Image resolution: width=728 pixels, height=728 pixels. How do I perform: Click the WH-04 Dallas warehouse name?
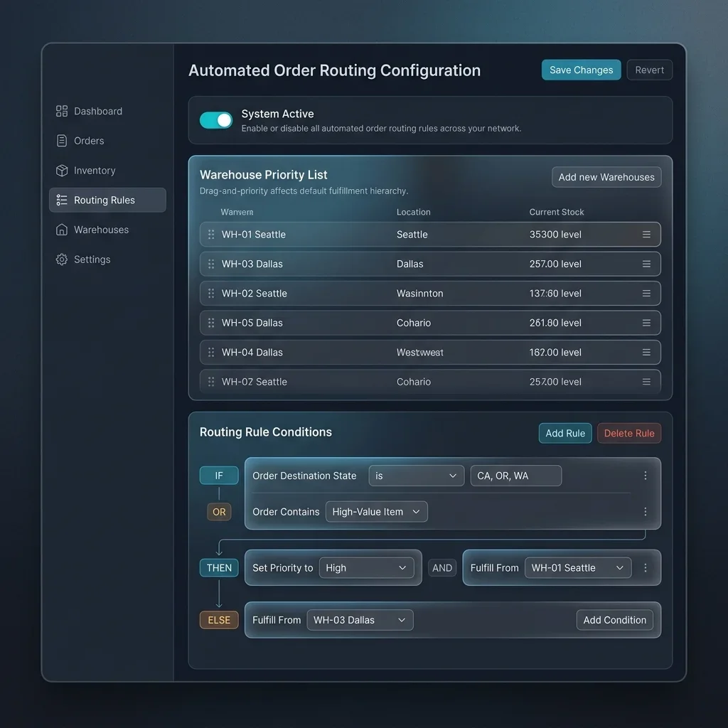(x=252, y=353)
